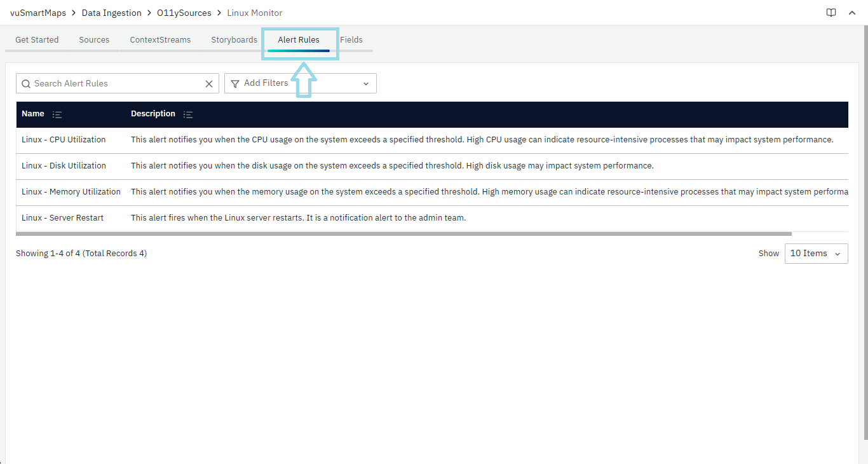Open the Linux - CPU Utilization alert rule
The image size is (868, 464).
pyautogui.click(x=64, y=139)
